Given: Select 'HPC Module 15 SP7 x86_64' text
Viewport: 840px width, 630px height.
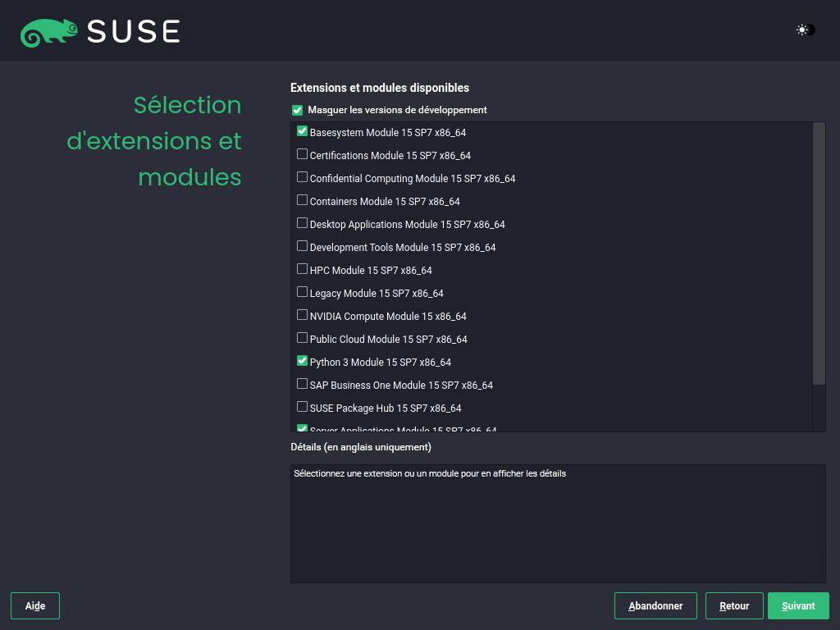Looking at the screenshot, I should tap(371, 271).
